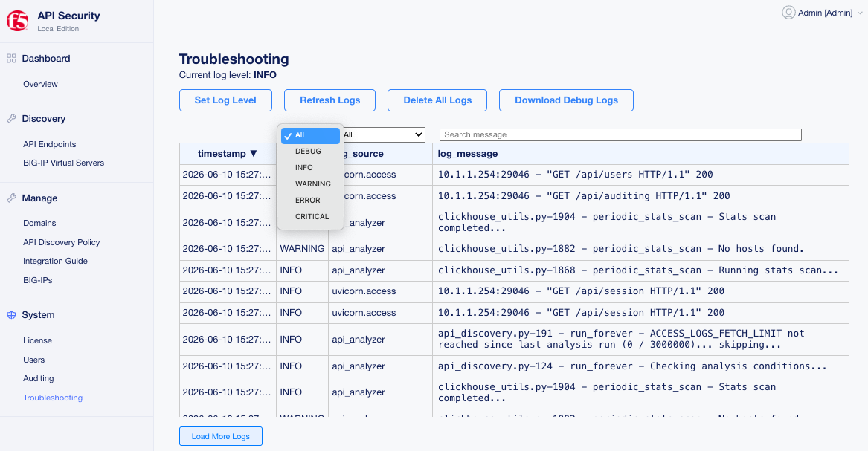Click the Dashboard section heading
This screenshot has height=451, width=868.
[x=46, y=59]
